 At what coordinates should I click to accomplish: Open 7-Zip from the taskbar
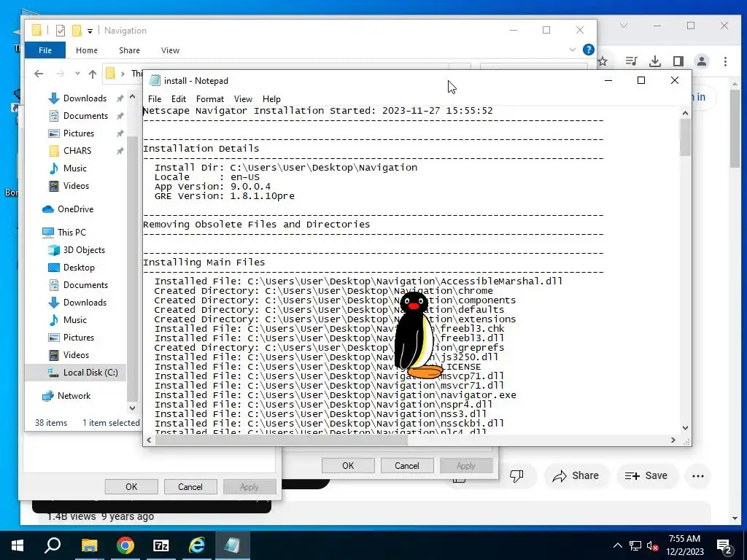[161, 545]
